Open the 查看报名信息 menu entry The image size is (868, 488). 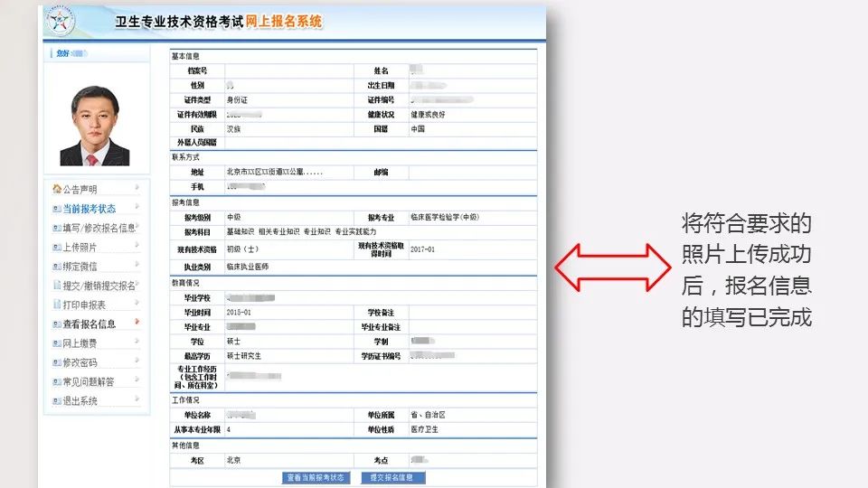click(89, 324)
